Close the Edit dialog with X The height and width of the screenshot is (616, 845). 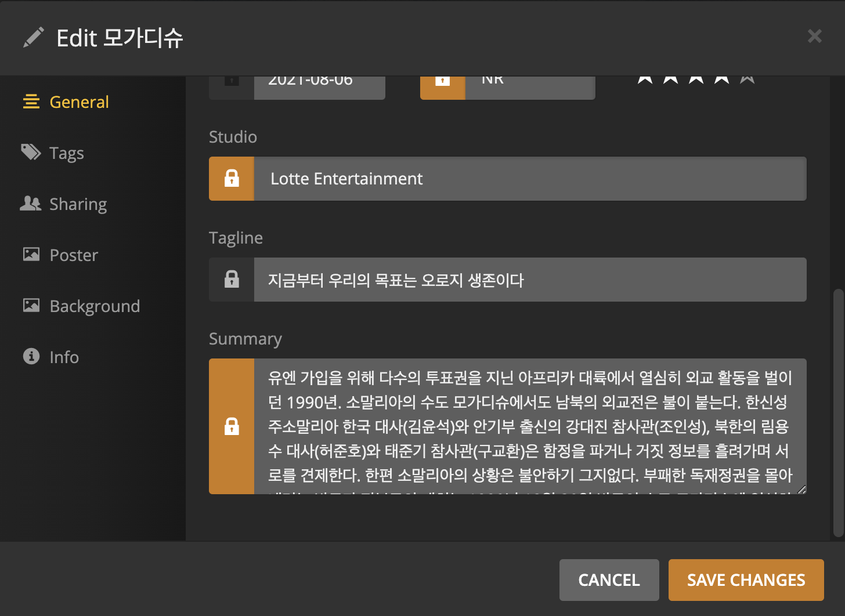814,37
